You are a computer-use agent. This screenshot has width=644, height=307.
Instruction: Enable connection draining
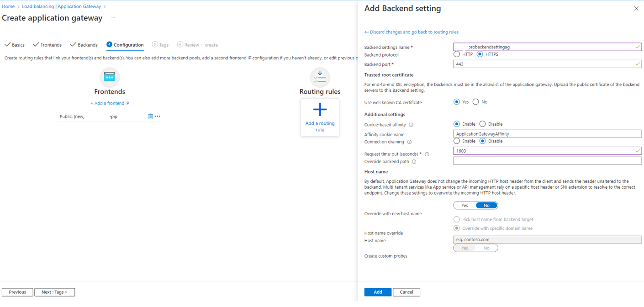(457, 141)
